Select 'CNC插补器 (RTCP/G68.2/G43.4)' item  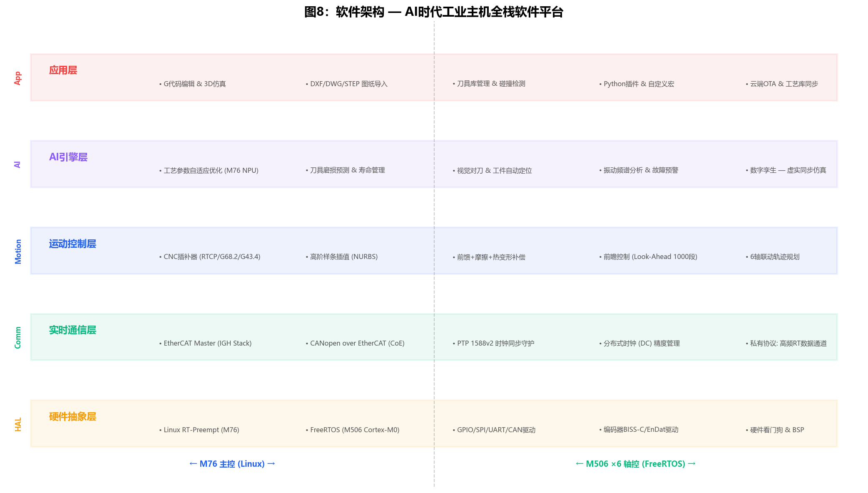click(210, 257)
